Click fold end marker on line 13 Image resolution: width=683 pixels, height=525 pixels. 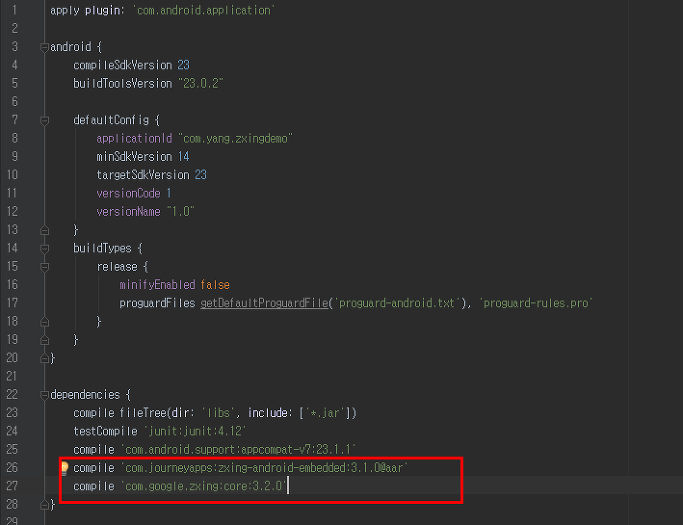click(44, 230)
